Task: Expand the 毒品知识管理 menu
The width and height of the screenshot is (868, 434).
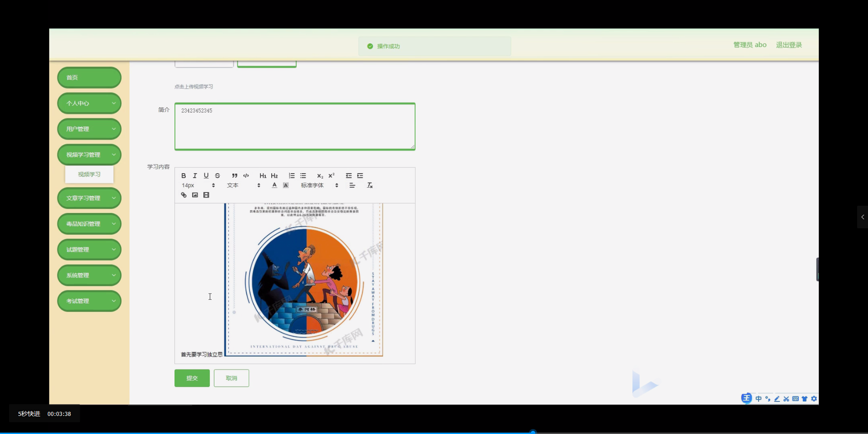Action: (89, 224)
